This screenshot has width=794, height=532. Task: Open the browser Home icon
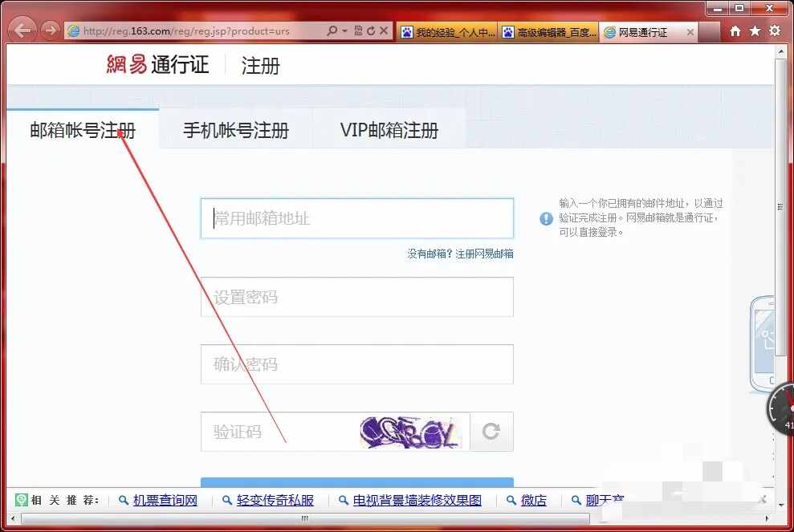[735, 31]
